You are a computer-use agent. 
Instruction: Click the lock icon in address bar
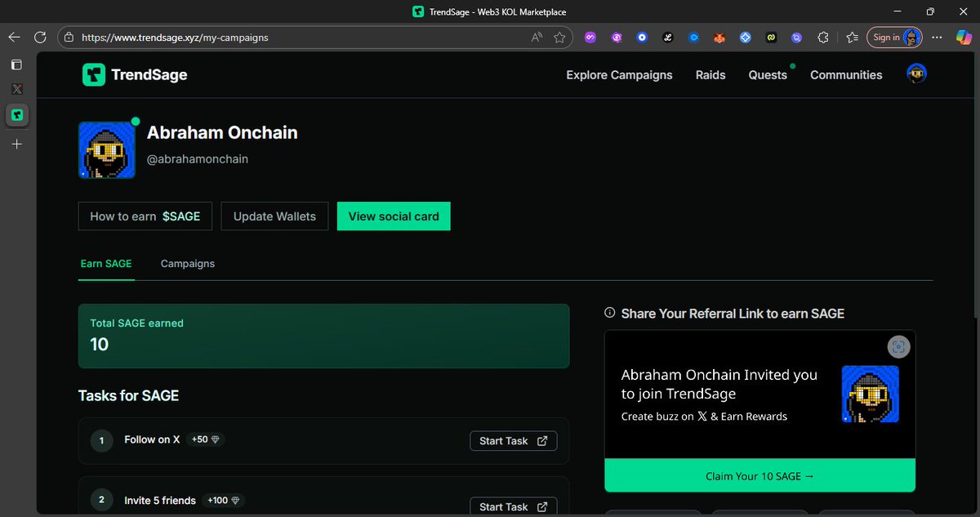[x=69, y=38]
